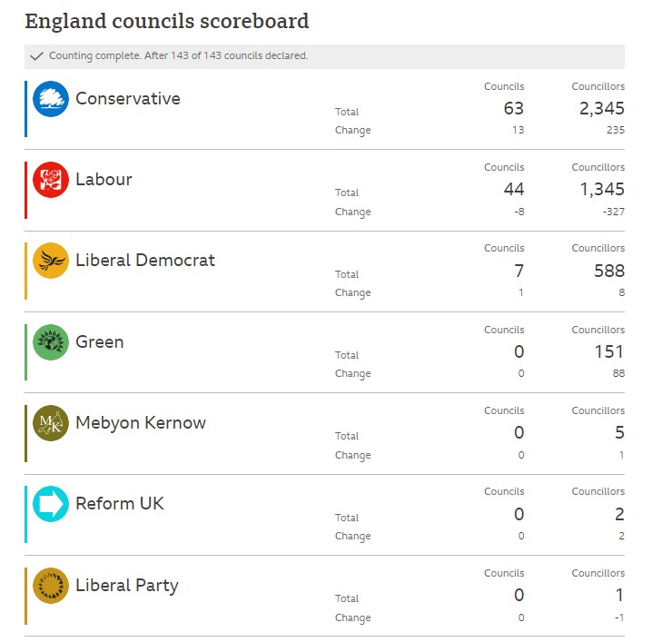This screenshot has width=672, height=642.
Task: Click the Conservative party tree logo
Action: pyautogui.click(x=51, y=99)
